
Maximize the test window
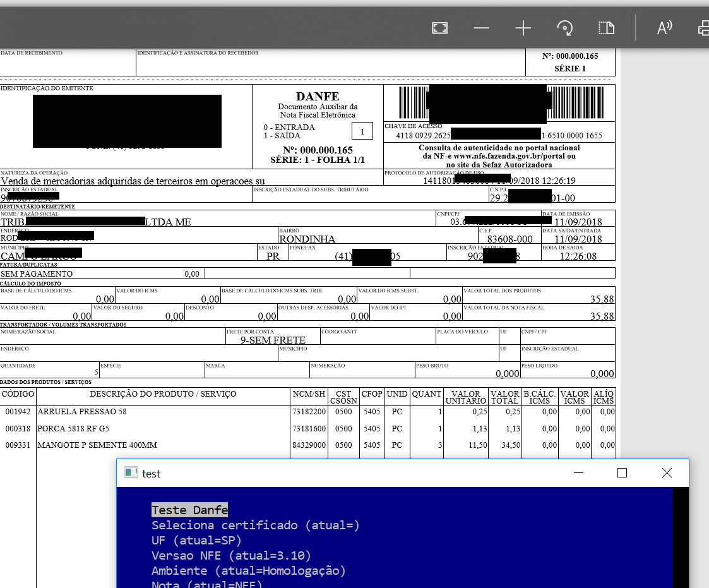[622, 473]
